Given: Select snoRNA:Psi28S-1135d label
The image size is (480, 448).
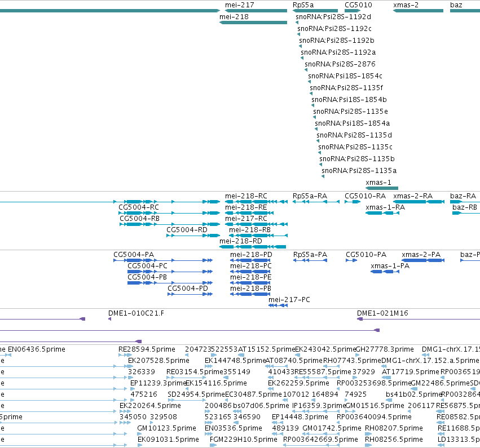Looking at the screenshot, I should tap(354, 135).
